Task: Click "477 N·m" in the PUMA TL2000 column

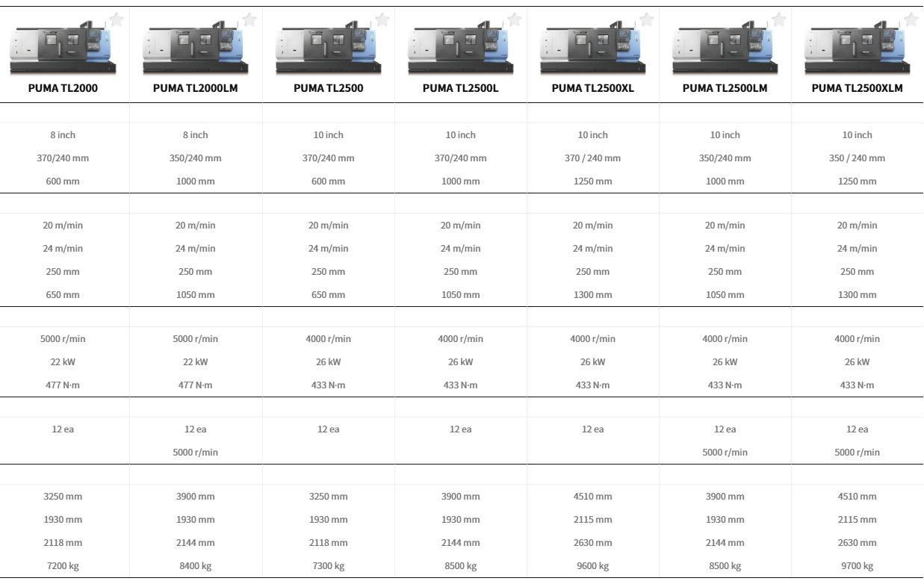Action: [63, 385]
